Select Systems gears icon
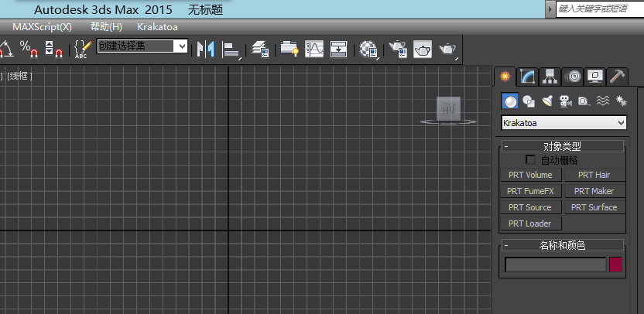Viewport: 644px width, 314px height. pyautogui.click(x=622, y=101)
